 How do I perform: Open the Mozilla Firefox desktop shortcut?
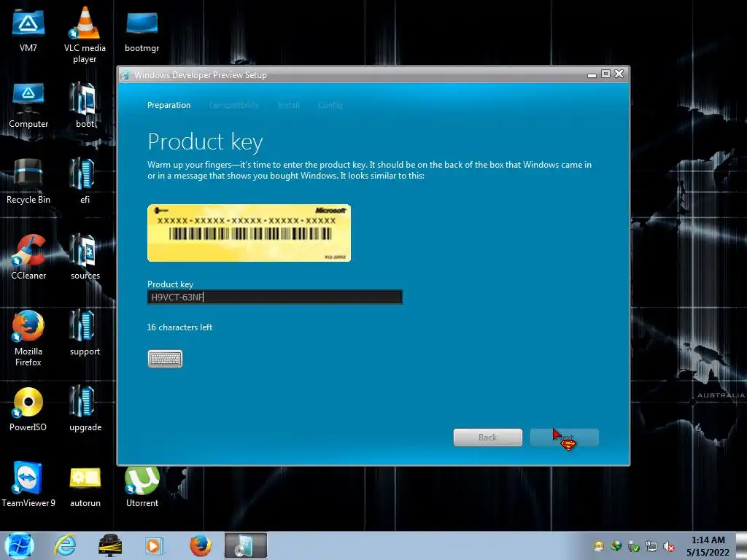(x=28, y=338)
